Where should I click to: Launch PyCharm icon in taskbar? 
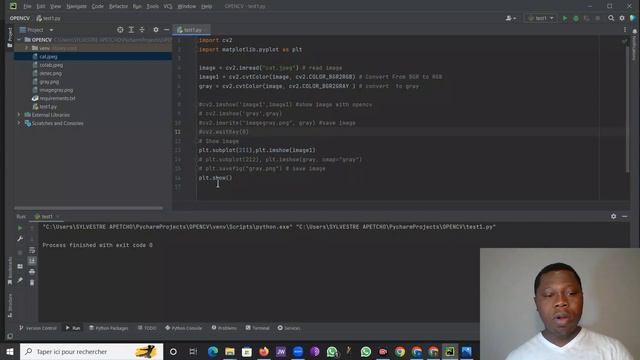click(449, 351)
